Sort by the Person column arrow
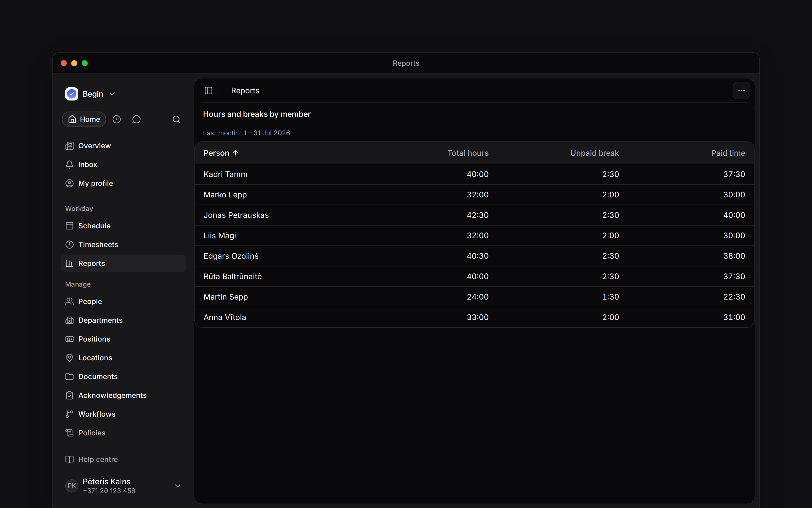This screenshot has height=508, width=812. tap(236, 153)
